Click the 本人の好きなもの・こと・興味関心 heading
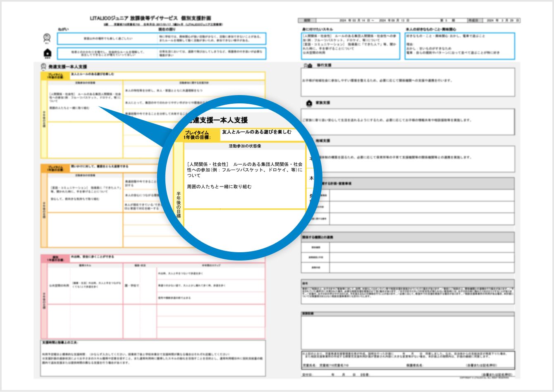554x392 pixels. [431, 29]
